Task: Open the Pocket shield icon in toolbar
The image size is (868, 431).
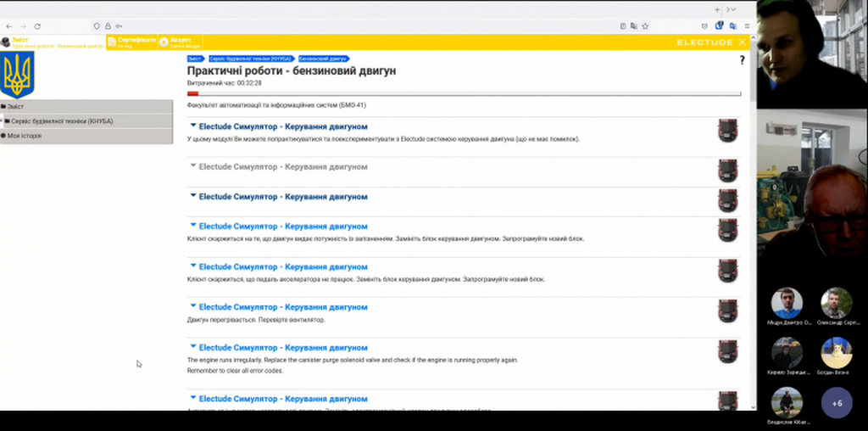Action: 704,26
